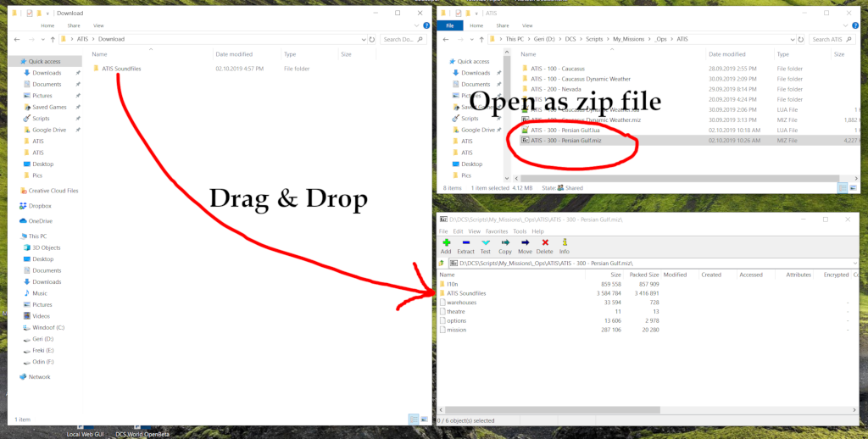Image resolution: width=868 pixels, height=439 pixels.
Task: Click the Add button in 7-Zip toolbar
Action: [x=446, y=245]
